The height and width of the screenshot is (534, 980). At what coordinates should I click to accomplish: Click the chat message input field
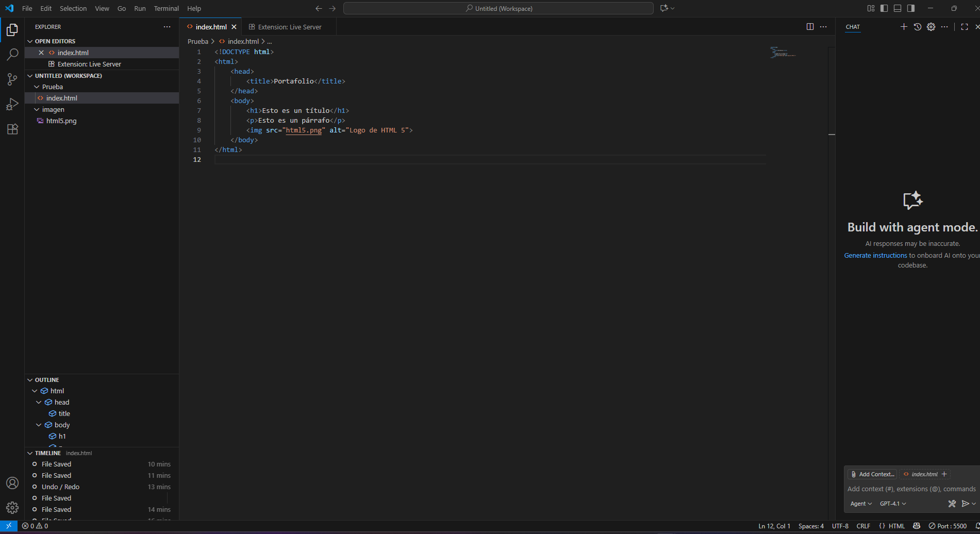[911, 489]
